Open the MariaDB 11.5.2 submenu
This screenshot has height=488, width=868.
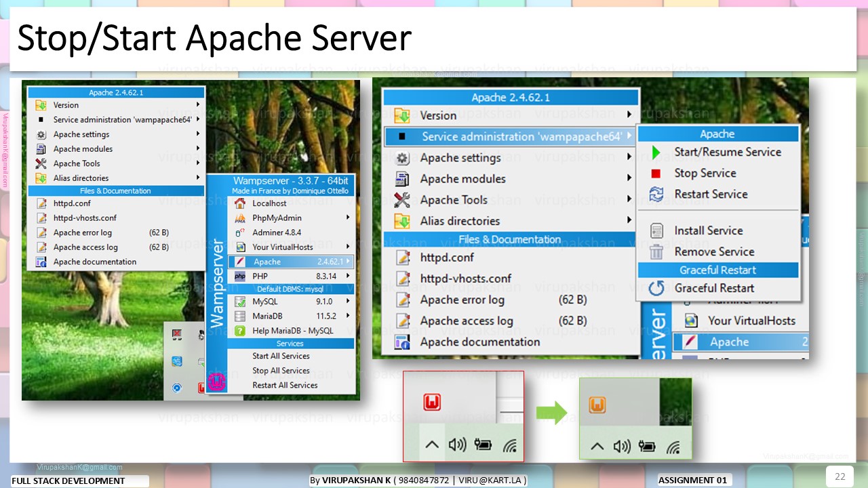(x=291, y=316)
